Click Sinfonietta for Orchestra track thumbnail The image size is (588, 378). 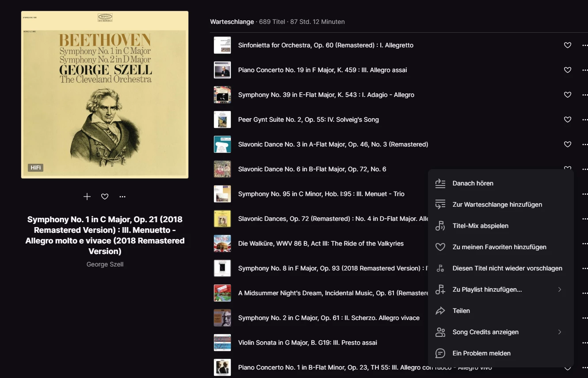coord(222,45)
